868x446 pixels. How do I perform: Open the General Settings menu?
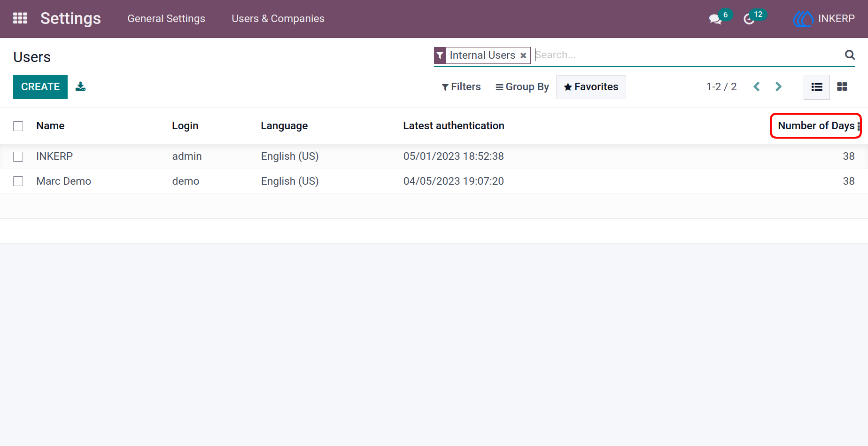(166, 19)
